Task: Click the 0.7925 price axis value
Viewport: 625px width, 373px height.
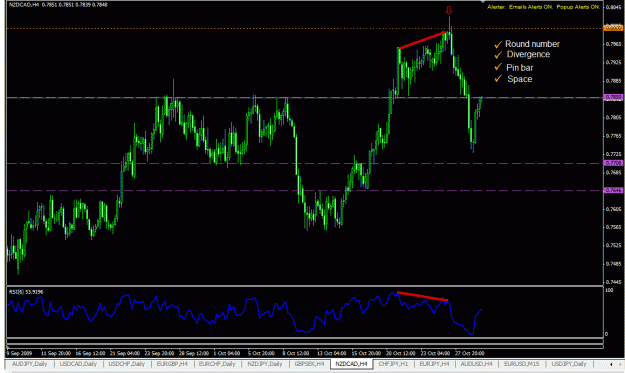Action: (613, 62)
